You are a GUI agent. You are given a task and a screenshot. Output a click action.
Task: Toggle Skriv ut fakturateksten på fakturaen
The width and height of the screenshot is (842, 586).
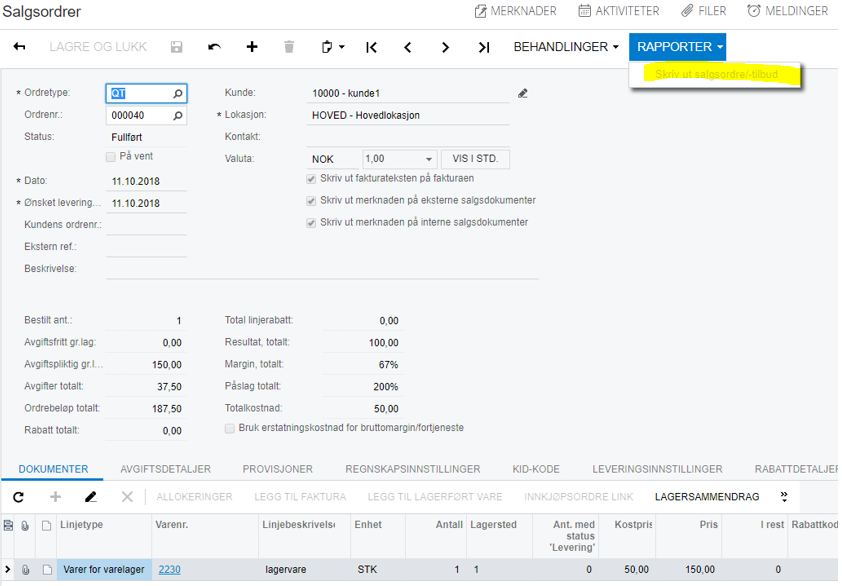(x=311, y=179)
